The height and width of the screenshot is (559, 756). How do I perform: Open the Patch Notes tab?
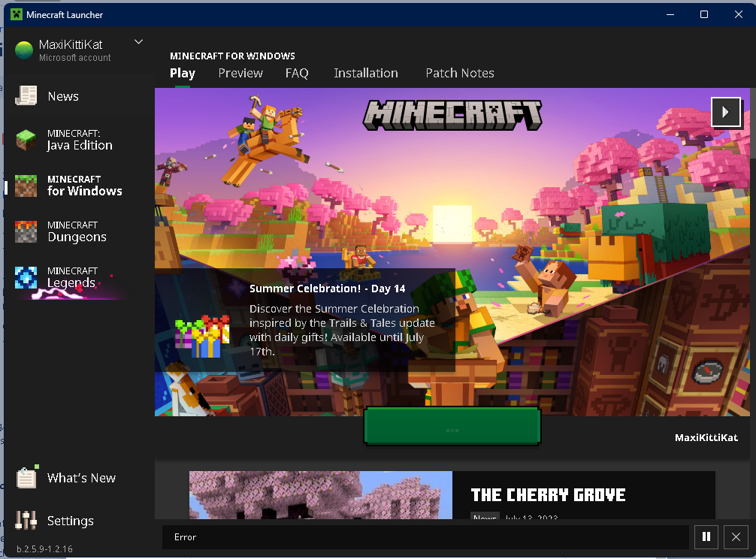coord(460,73)
